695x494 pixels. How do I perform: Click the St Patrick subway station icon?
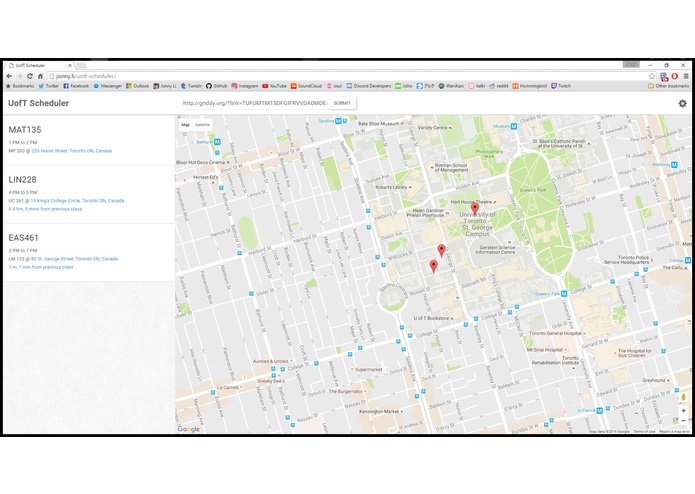click(599, 411)
